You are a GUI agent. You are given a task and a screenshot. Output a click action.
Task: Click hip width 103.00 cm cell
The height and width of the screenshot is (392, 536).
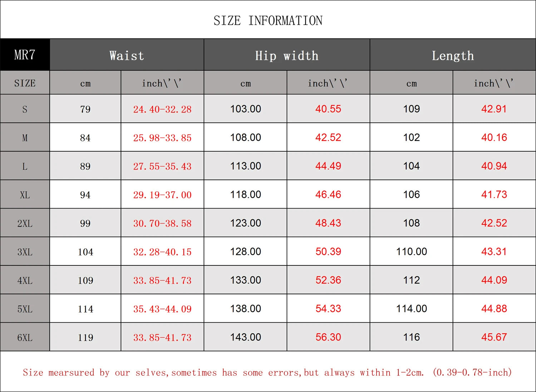point(245,109)
